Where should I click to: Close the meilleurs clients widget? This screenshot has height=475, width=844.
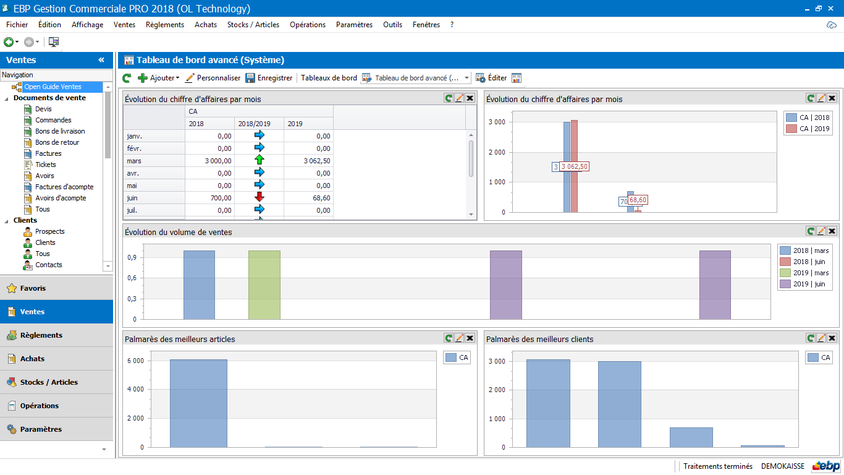[832, 338]
